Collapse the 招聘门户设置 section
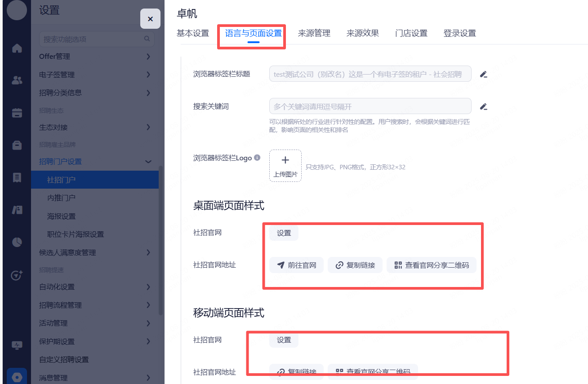Image resolution: width=588 pixels, height=384 pixels. (148, 162)
